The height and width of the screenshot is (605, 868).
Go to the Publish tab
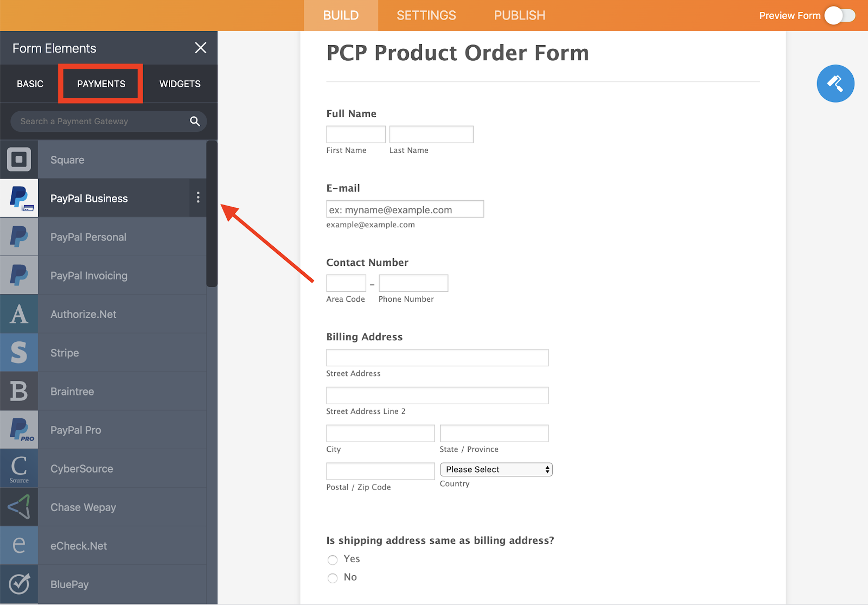(x=519, y=16)
